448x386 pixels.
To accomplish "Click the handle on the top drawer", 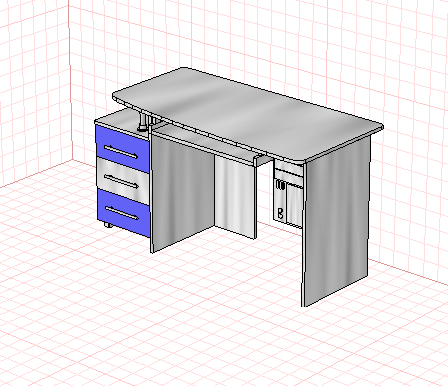I will [x=121, y=152].
